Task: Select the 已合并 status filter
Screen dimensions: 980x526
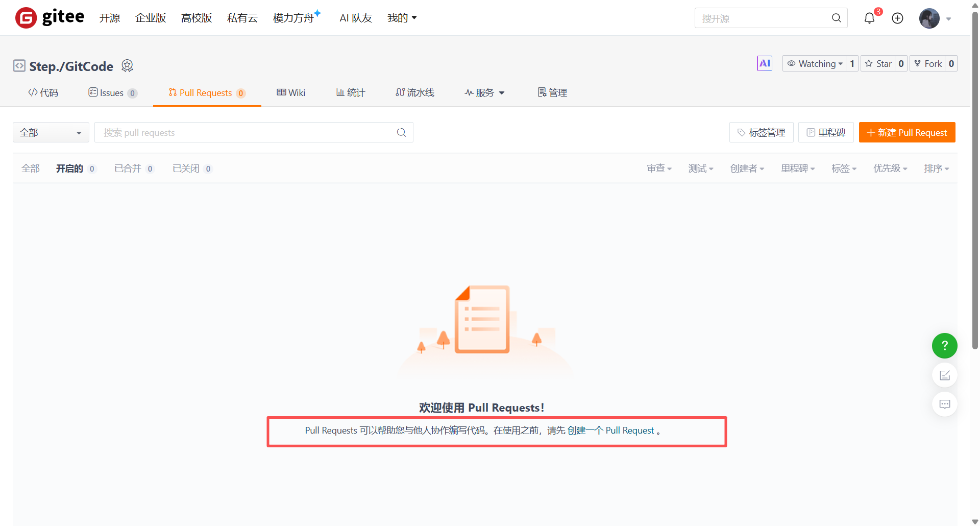Action: pyautogui.click(x=134, y=169)
